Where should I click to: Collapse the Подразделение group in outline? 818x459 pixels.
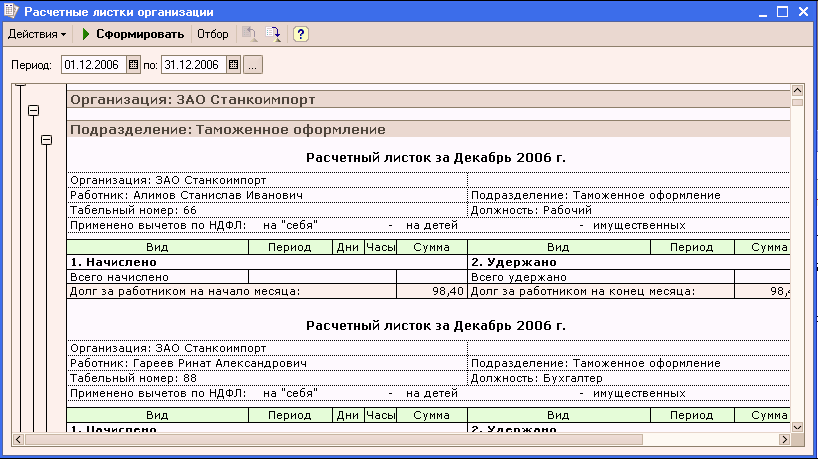click(45, 140)
